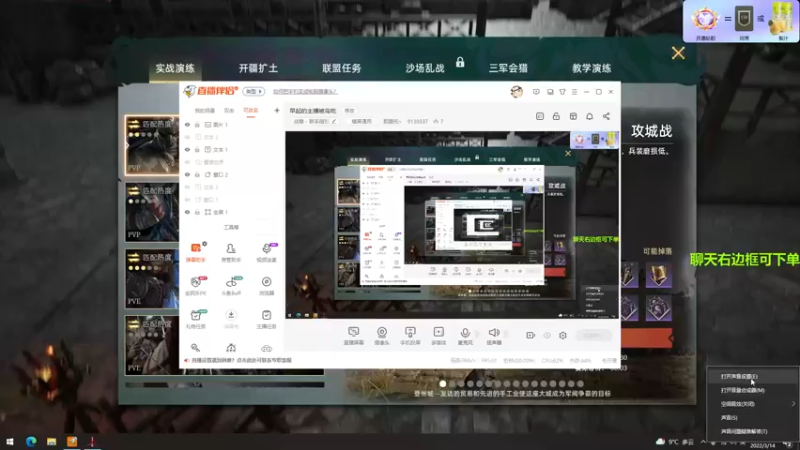Close the game panel with yellow X
The width and height of the screenshot is (800, 450).
pos(678,53)
